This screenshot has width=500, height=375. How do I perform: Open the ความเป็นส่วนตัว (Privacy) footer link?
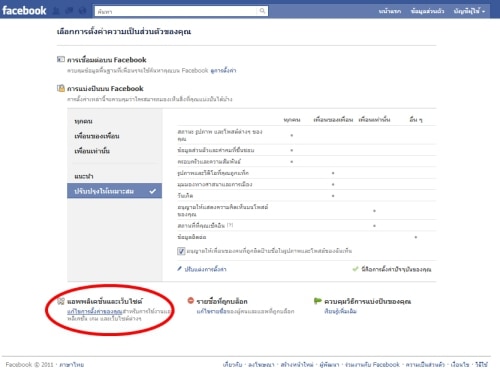click(425, 365)
